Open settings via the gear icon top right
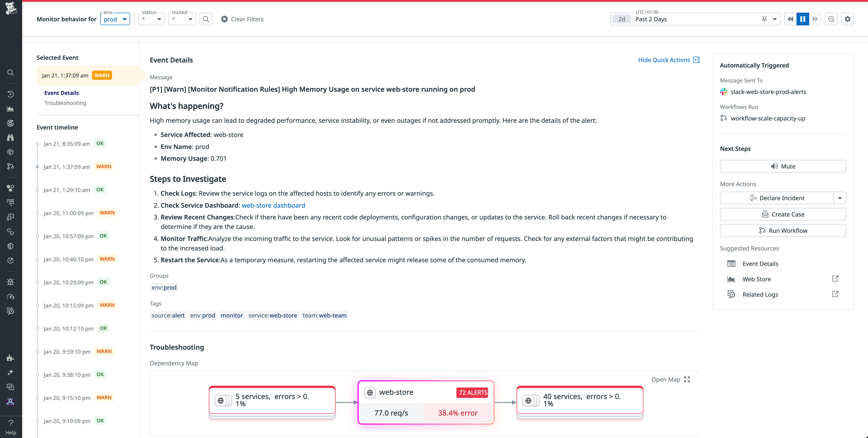Viewport: 868px width, 438px height. point(848,19)
